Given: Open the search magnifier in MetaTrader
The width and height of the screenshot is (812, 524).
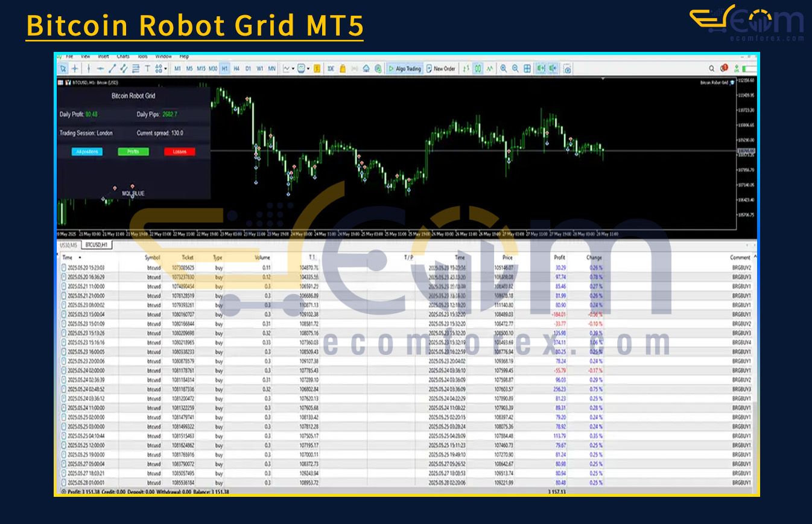Looking at the screenshot, I should point(712,69).
